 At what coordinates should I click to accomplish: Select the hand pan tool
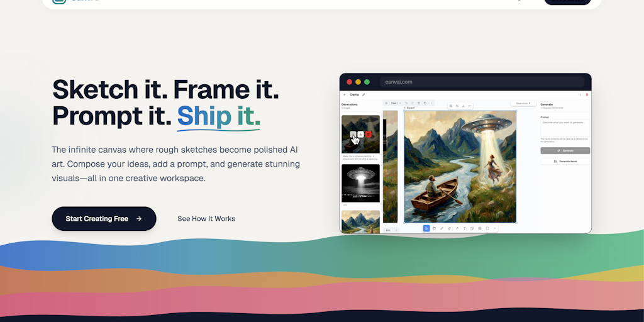tap(434, 228)
